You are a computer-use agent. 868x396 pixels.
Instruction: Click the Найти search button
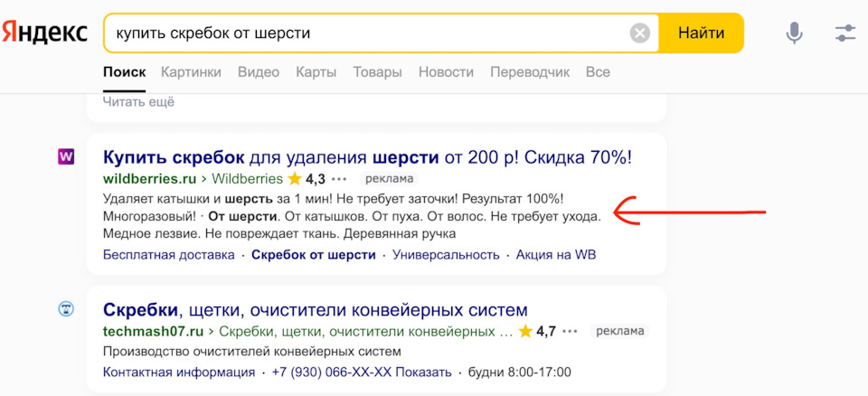pyautogui.click(x=702, y=33)
